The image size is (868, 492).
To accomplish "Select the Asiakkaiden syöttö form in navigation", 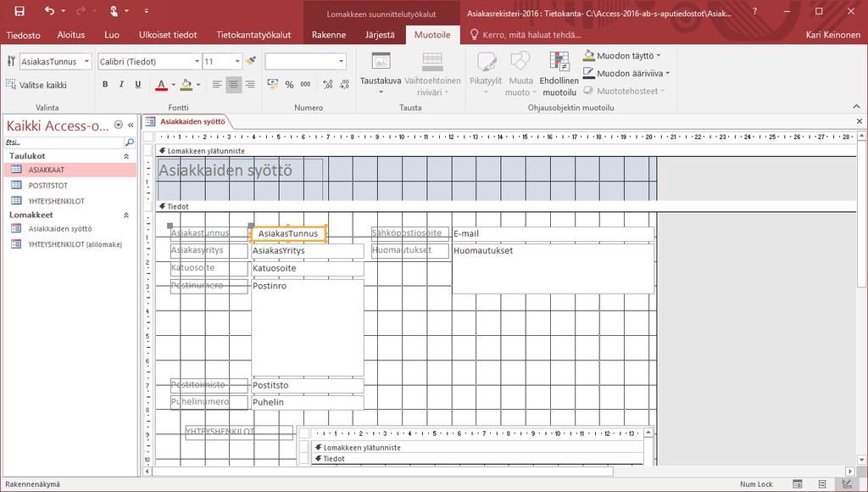I will 70,228.
